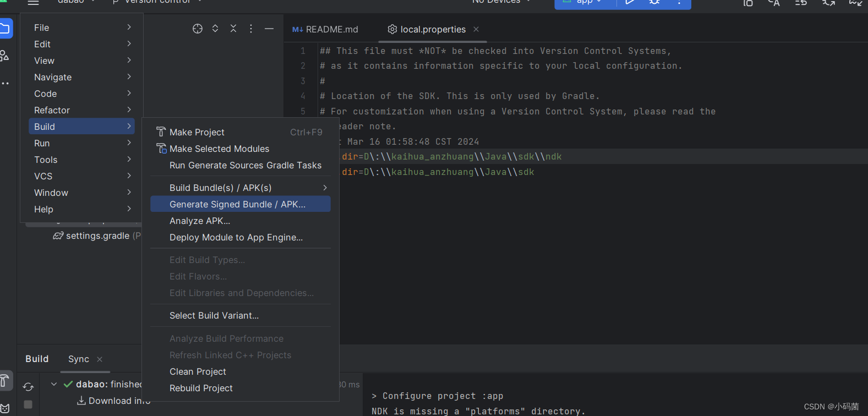Choose Generate Signed Bundle / APK...
Screen dimensions: 868x416
(241, 204)
